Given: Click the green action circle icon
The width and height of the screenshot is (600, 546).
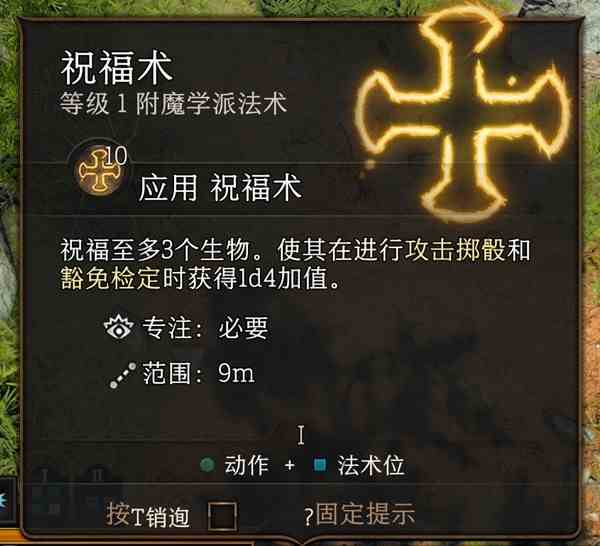Looking at the screenshot, I should (207, 465).
